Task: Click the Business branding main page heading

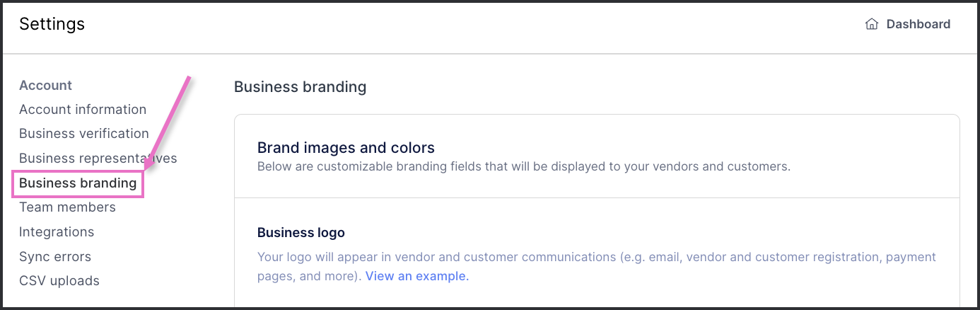Action: [x=300, y=87]
